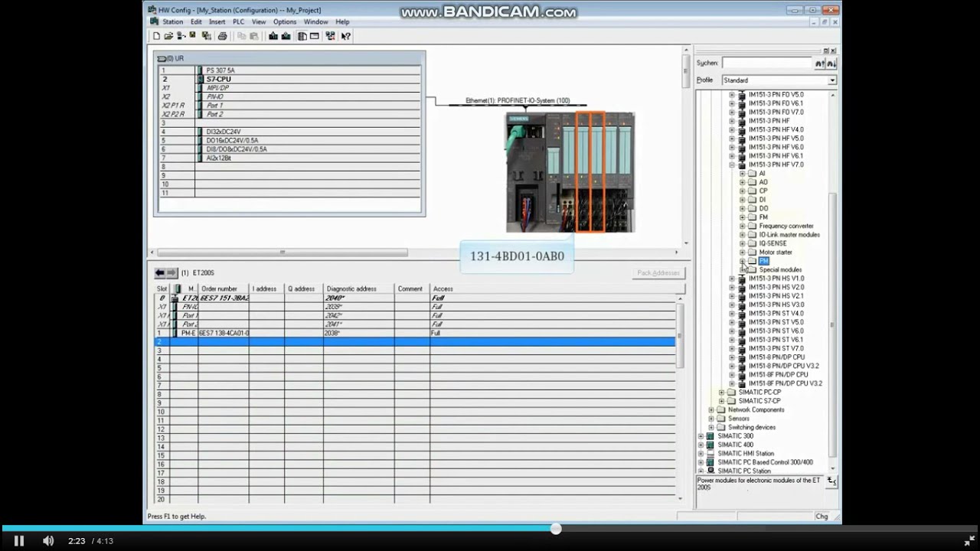
Task: Select the 6ES7 138-4CA01 order number cell
Action: [x=224, y=333]
